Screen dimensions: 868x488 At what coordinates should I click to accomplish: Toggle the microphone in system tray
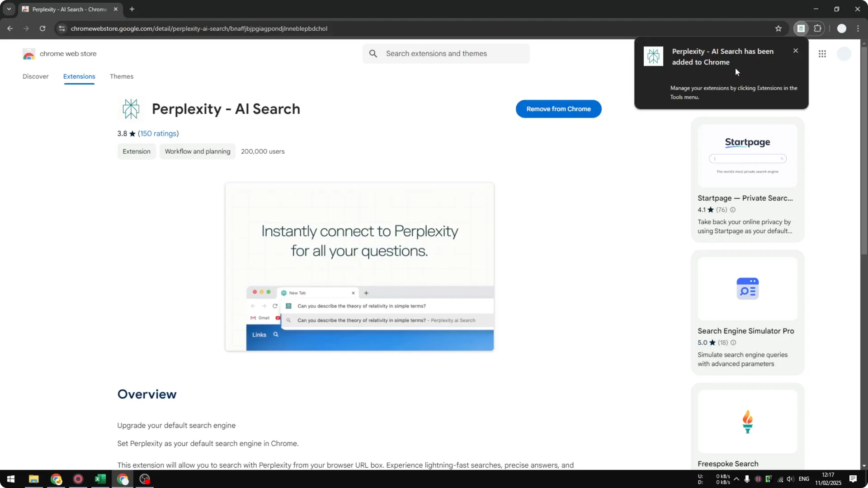[748, 479]
